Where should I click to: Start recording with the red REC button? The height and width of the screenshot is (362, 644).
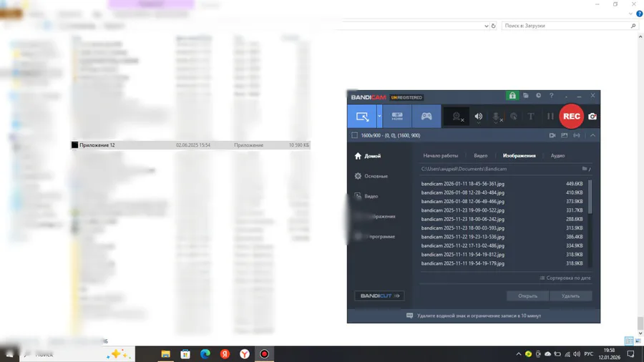(571, 116)
